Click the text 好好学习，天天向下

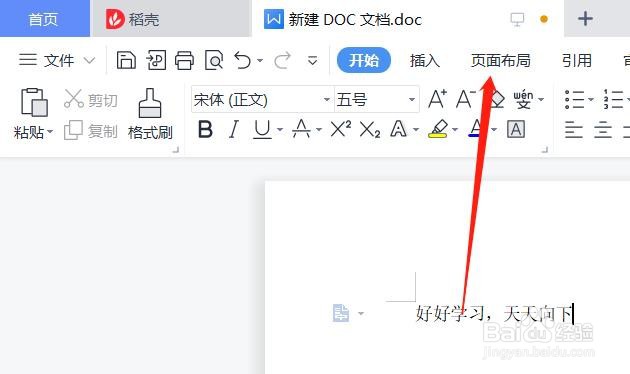(494, 313)
